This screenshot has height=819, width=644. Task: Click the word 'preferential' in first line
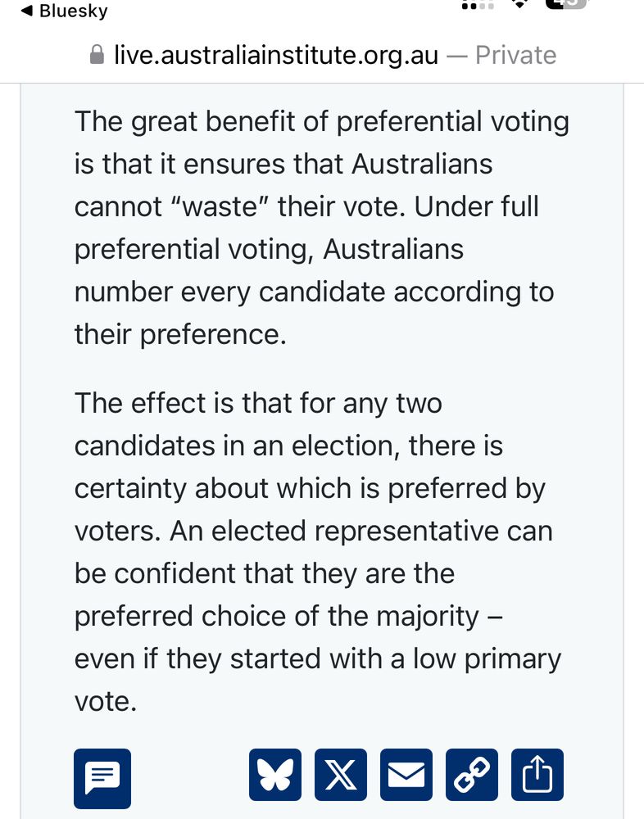390,121
